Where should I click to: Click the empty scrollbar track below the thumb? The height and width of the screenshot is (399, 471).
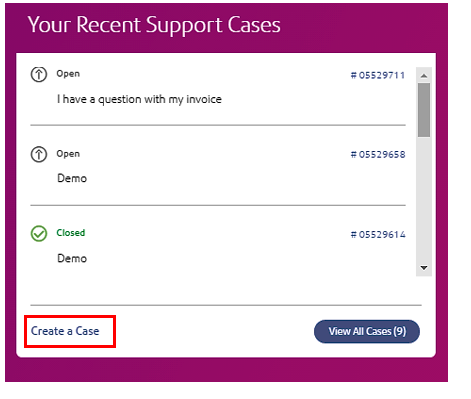424,198
